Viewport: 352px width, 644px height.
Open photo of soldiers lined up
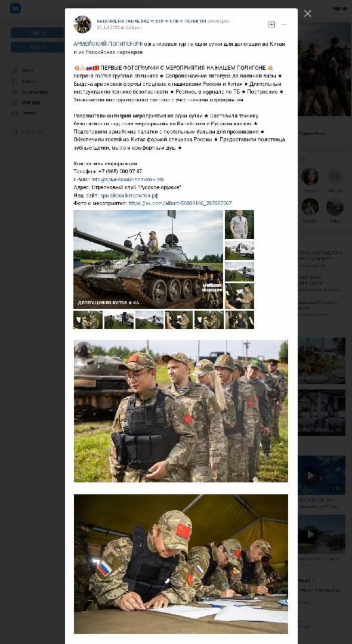181,411
